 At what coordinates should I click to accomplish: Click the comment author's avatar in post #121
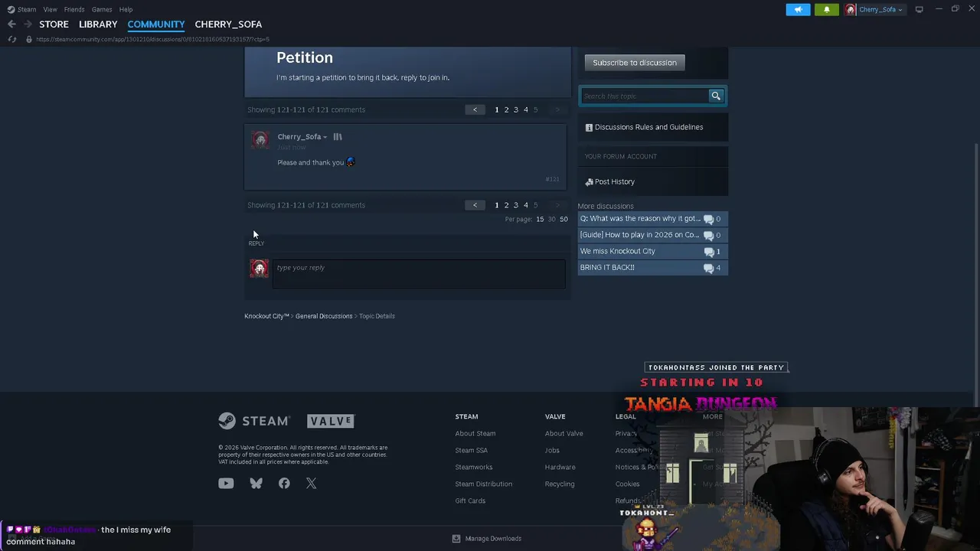pos(260,140)
